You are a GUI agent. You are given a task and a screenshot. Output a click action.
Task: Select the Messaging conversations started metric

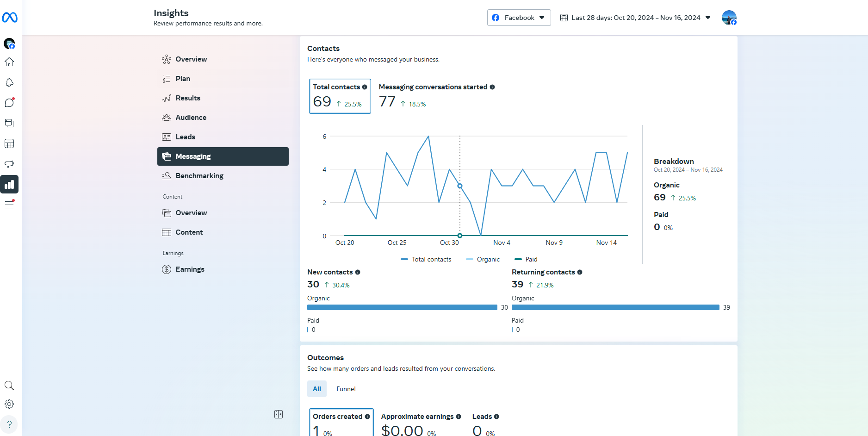(x=437, y=96)
